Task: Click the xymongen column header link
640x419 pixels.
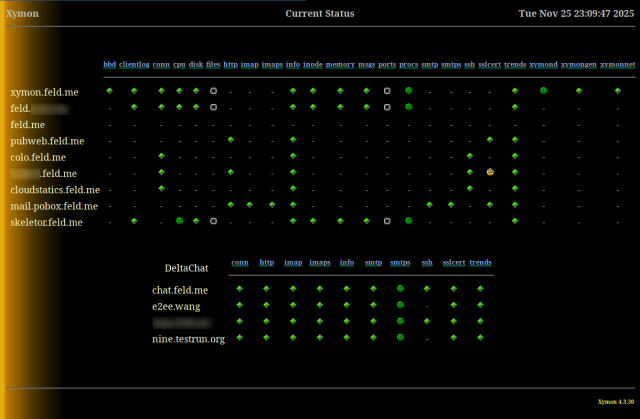Action: [578, 64]
